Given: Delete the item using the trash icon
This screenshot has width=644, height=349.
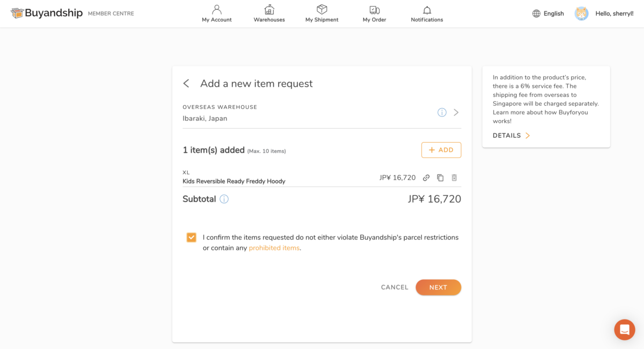Looking at the screenshot, I should [x=454, y=178].
